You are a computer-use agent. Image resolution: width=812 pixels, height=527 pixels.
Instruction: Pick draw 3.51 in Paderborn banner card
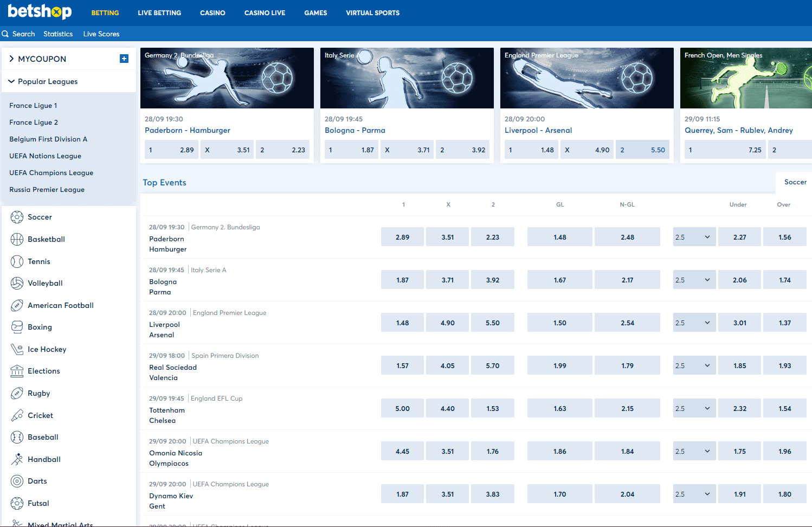click(x=227, y=150)
